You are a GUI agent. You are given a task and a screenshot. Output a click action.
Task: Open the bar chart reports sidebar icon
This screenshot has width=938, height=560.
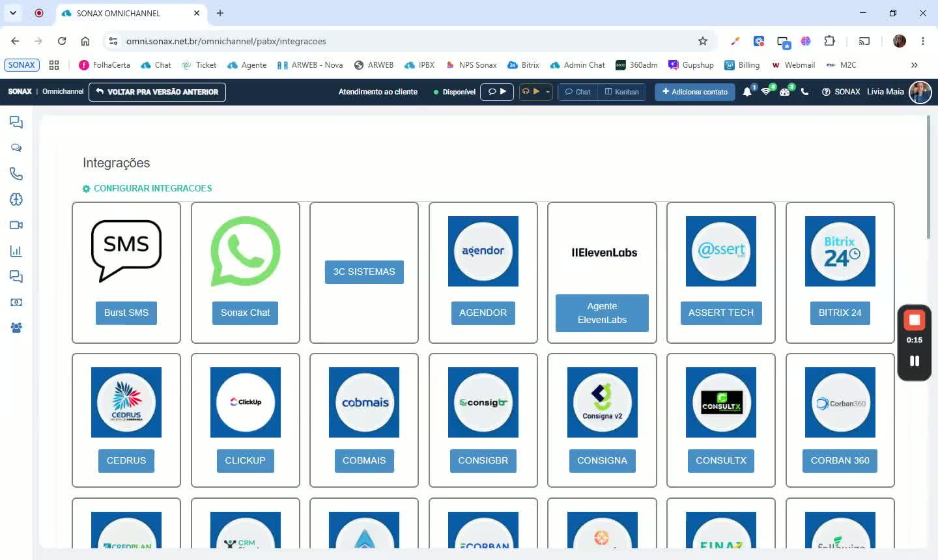[x=16, y=251]
